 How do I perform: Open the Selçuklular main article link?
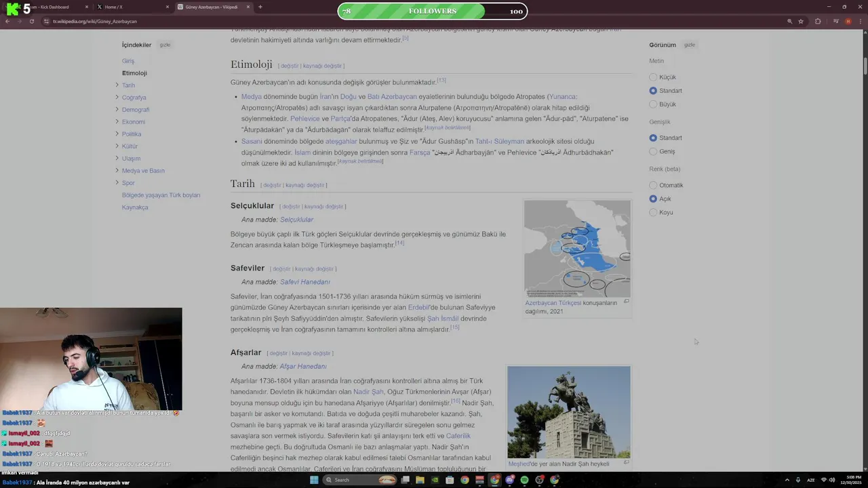[x=296, y=220]
